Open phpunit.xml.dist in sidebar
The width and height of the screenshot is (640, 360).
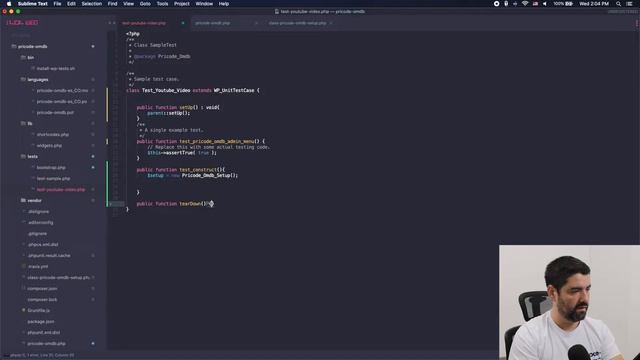pyautogui.click(x=44, y=333)
